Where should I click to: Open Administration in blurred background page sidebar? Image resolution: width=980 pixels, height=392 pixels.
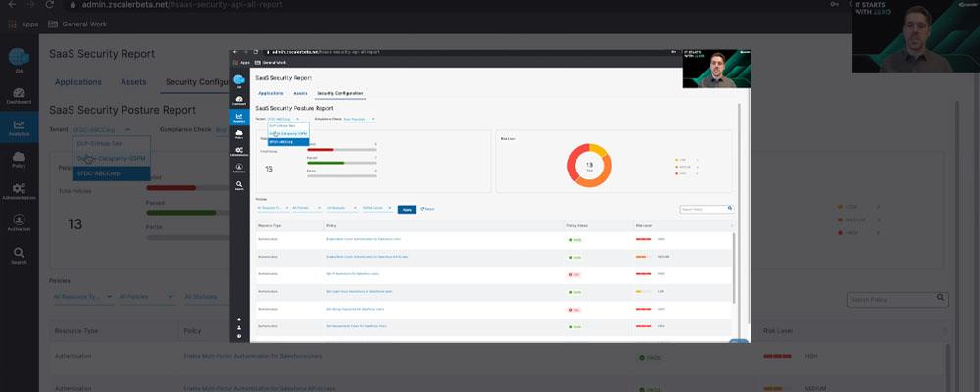coord(19,191)
